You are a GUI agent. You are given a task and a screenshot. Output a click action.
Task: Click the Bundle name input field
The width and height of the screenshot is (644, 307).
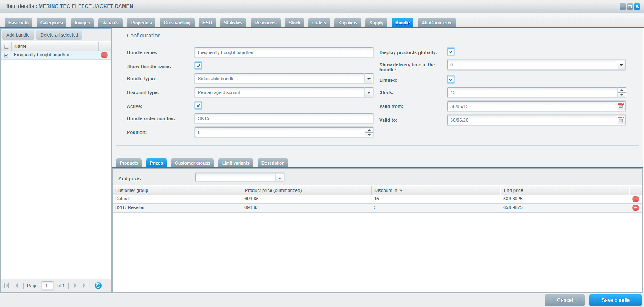pos(284,52)
